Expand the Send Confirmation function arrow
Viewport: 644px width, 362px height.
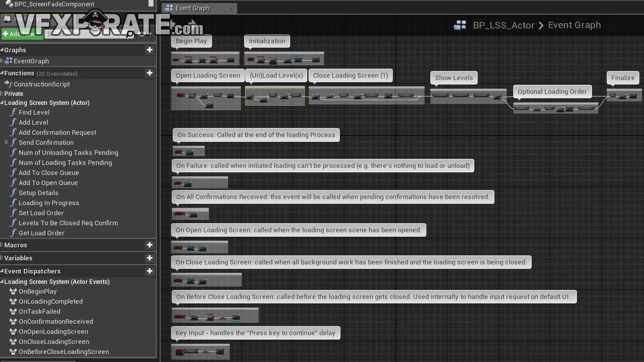point(6,142)
